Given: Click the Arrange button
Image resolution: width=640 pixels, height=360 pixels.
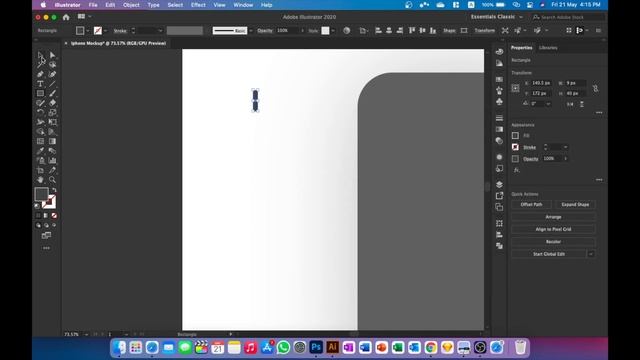Looking at the screenshot, I should click(x=553, y=217).
